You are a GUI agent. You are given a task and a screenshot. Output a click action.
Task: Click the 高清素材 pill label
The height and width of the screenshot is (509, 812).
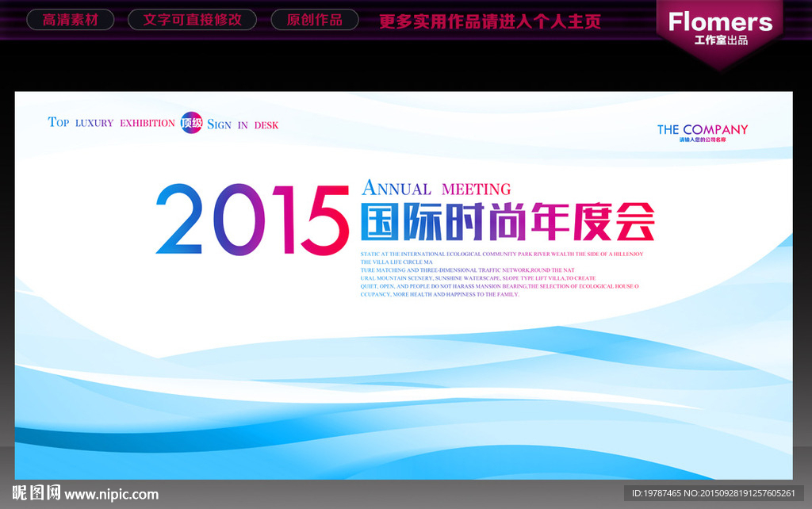71,20
